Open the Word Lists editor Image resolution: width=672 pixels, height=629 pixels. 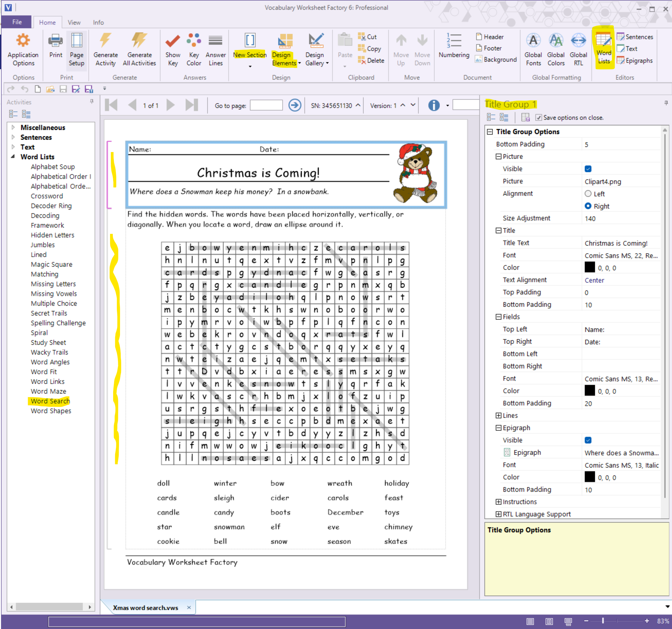pos(603,48)
